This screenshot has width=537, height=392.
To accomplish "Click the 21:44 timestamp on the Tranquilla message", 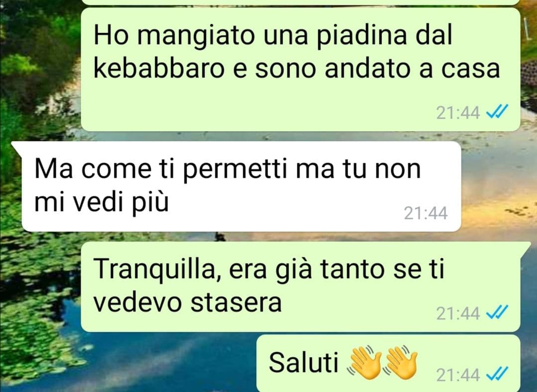I will (x=457, y=313).
